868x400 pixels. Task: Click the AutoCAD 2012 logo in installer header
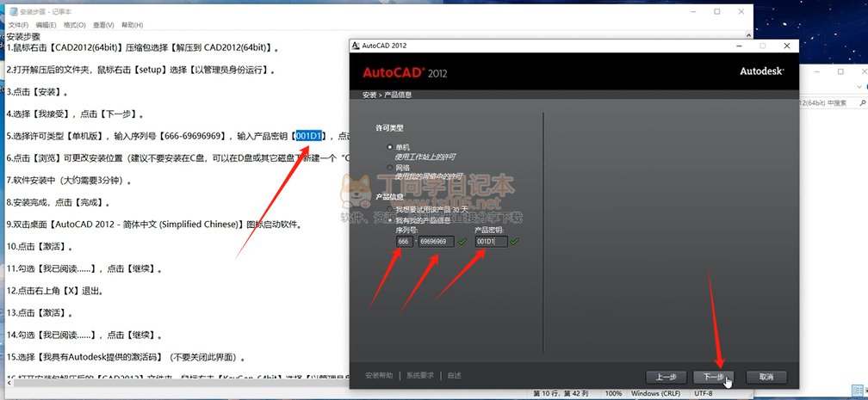click(405, 72)
